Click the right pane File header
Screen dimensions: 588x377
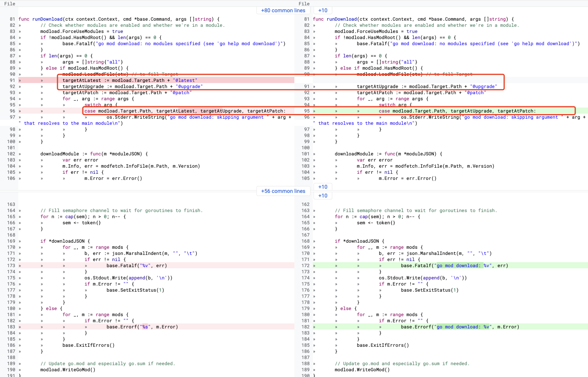click(304, 3)
